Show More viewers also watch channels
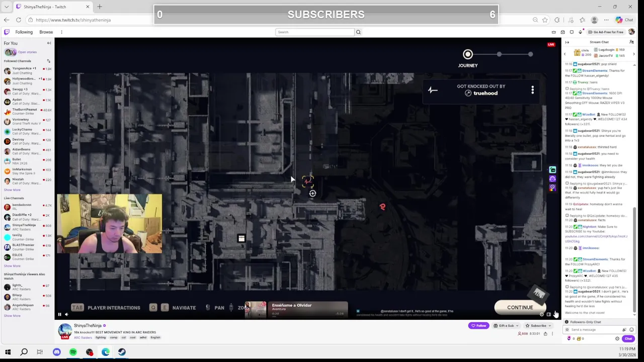This screenshot has height=362, width=644. [13, 316]
